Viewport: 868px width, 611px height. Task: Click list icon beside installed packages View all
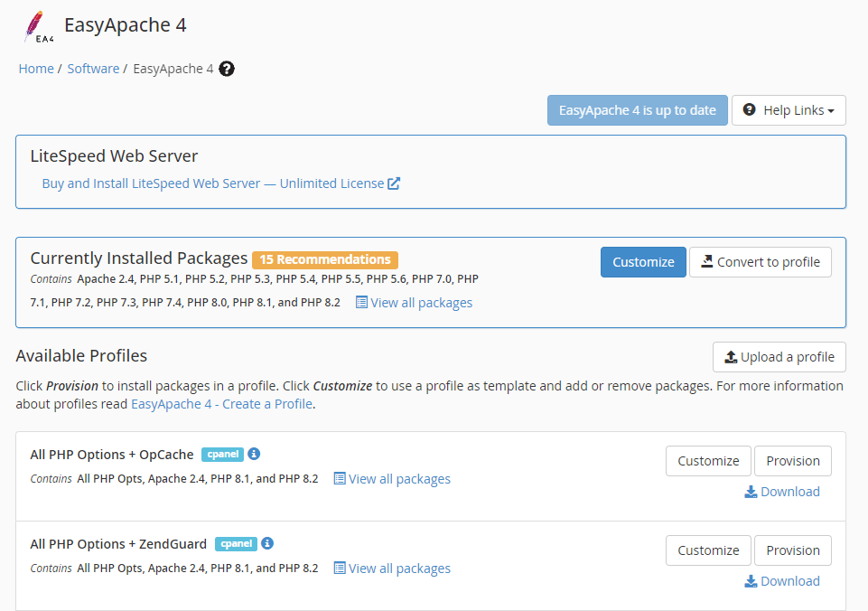point(361,303)
